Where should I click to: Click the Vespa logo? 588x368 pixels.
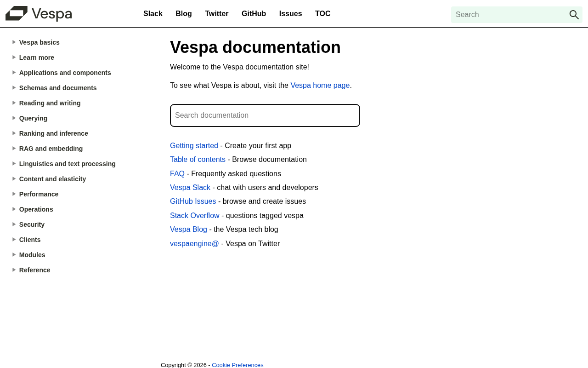[39, 14]
